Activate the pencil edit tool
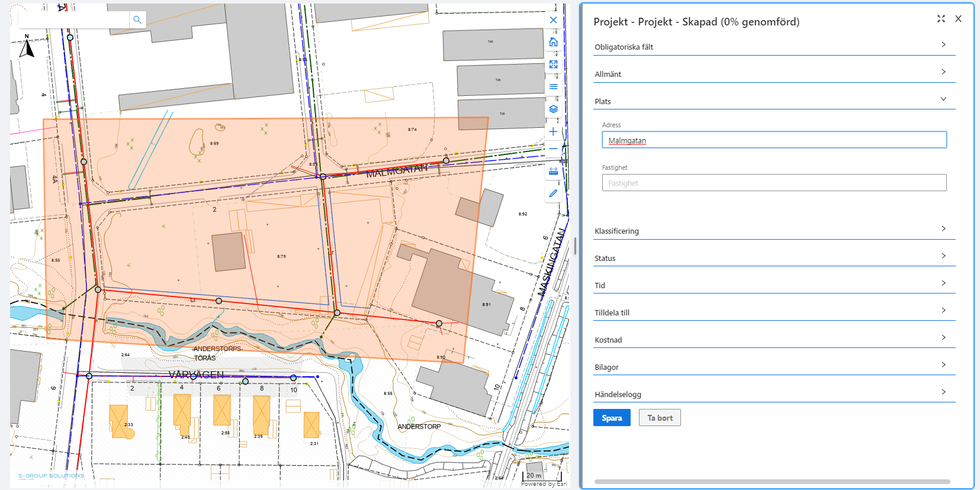The height and width of the screenshot is (490, 980). pos(553,194)
